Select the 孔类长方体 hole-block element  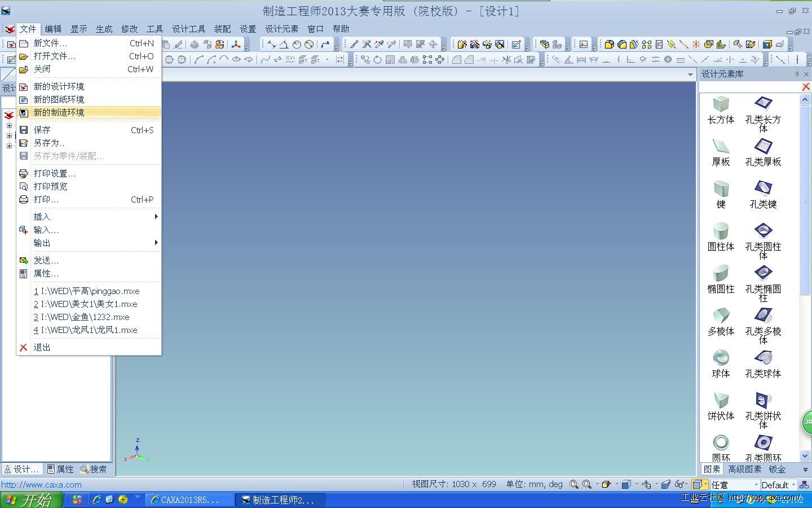[x=763, y=113]
